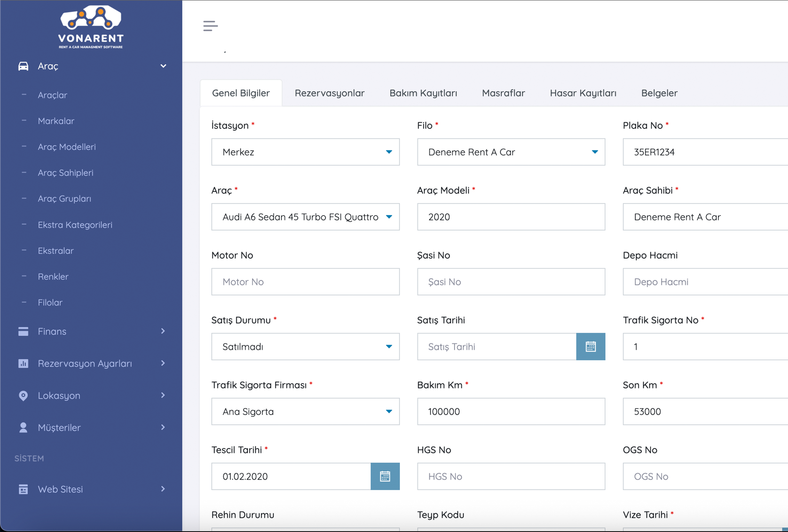The height and width of the screenshot is (532, 788).
Task: Click the Müşteriler person icon
Action: click(23, 427)
